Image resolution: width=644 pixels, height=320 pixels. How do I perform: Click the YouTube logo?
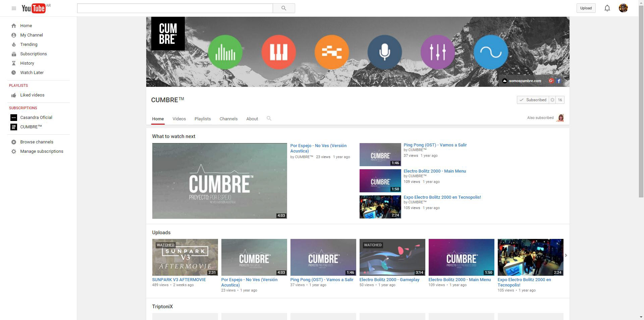click(x=34, y=8)
